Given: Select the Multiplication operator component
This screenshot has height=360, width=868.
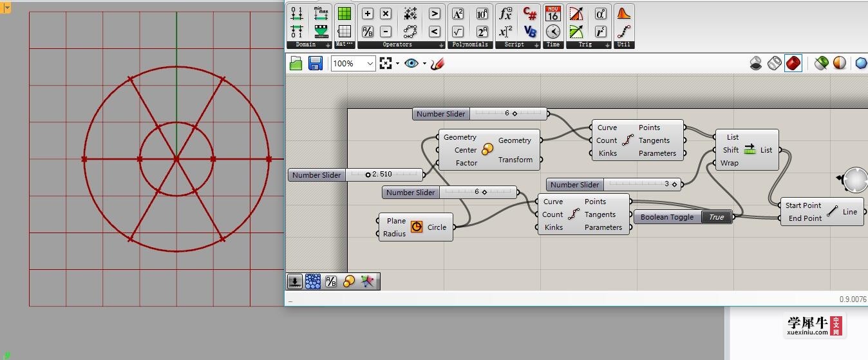Looking at the screenshot, I should pyautogui.click(x=386, y=14).
